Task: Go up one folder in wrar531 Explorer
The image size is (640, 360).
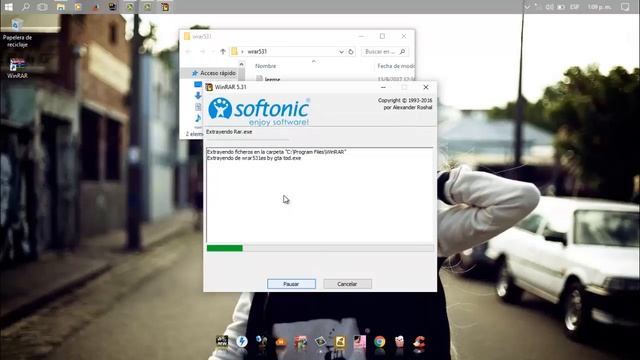Action: point(223,51)
